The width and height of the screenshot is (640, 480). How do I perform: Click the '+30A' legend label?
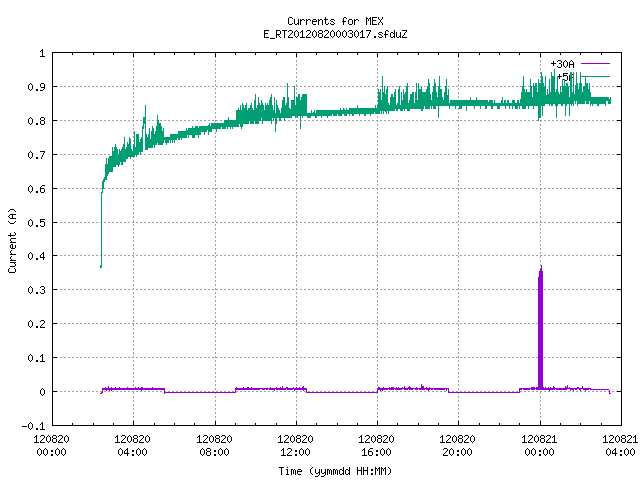562,64
